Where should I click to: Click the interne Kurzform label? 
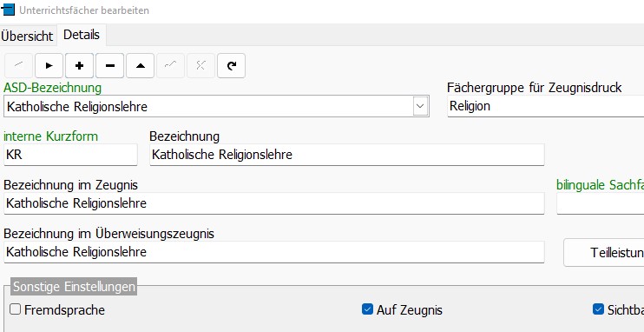point(51,136)
